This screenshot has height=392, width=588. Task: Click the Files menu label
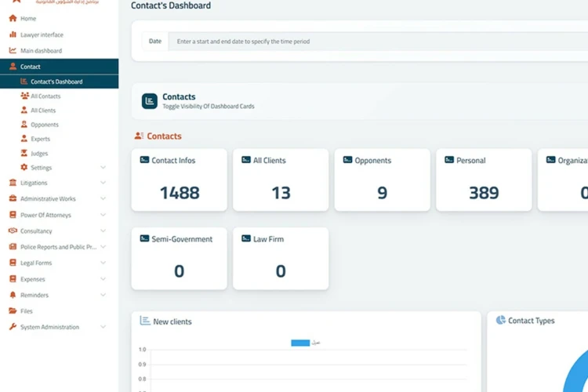coord(26,311)
